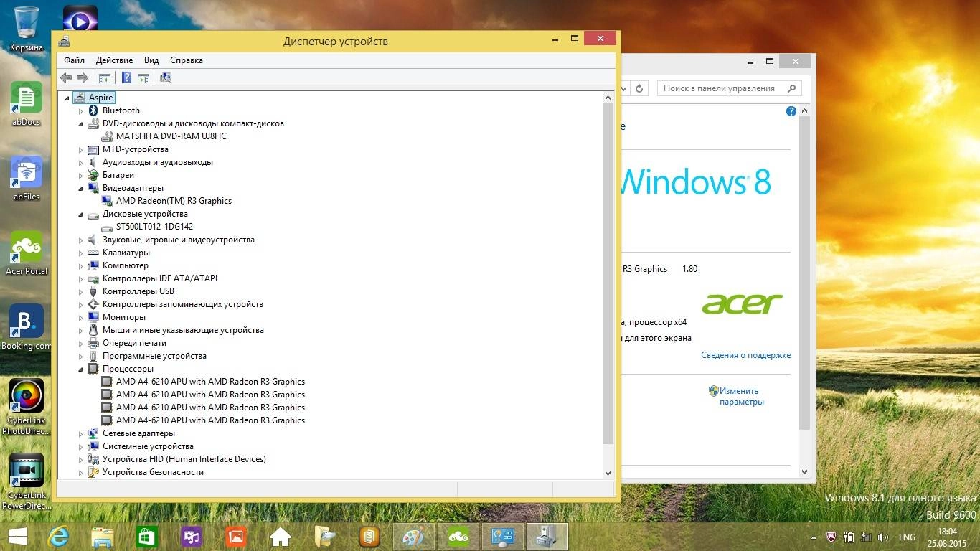The image size is (980, 551).
Task: Click the Forward arrow in Device Manager toolbar
Action: click(83, 77)
